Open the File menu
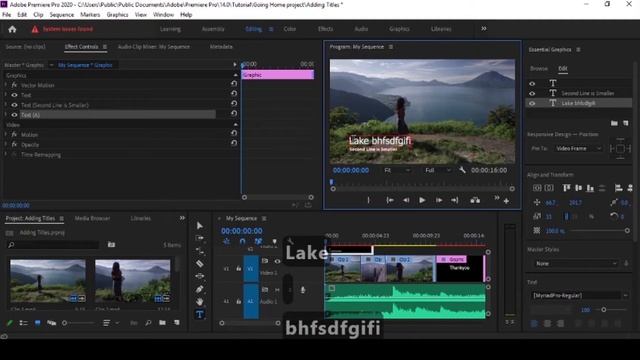This screenshot has height=360, width=640. click(7, 15)
